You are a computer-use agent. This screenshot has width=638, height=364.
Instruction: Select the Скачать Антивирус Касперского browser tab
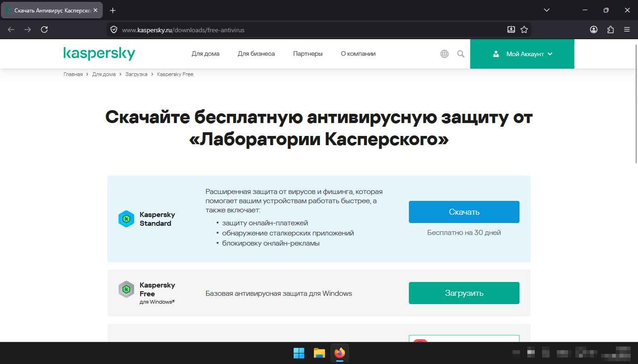pyautogui.click(x=52, y=10)
